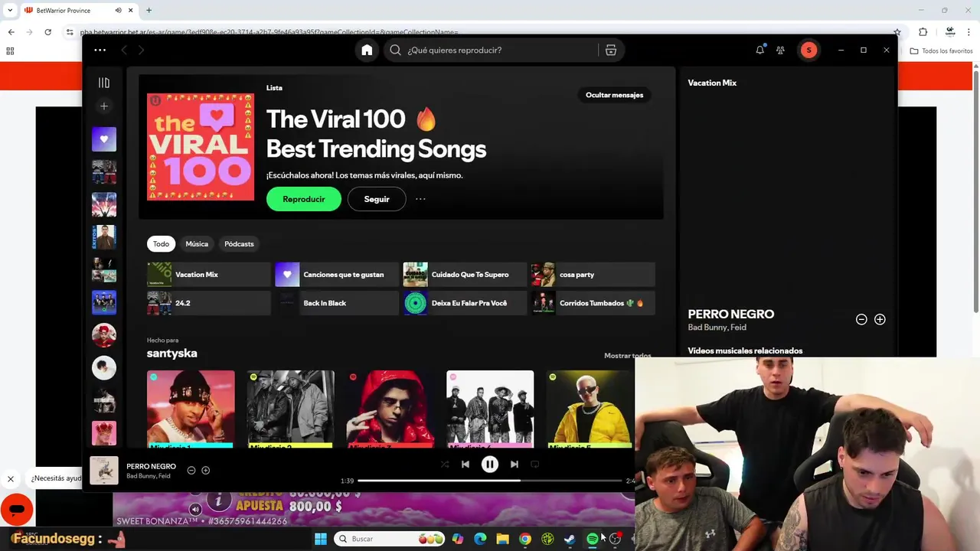Click minus icon in Vacation Mix panel
This screenshot has height=551, width=980.
click(x=861, y=319)
